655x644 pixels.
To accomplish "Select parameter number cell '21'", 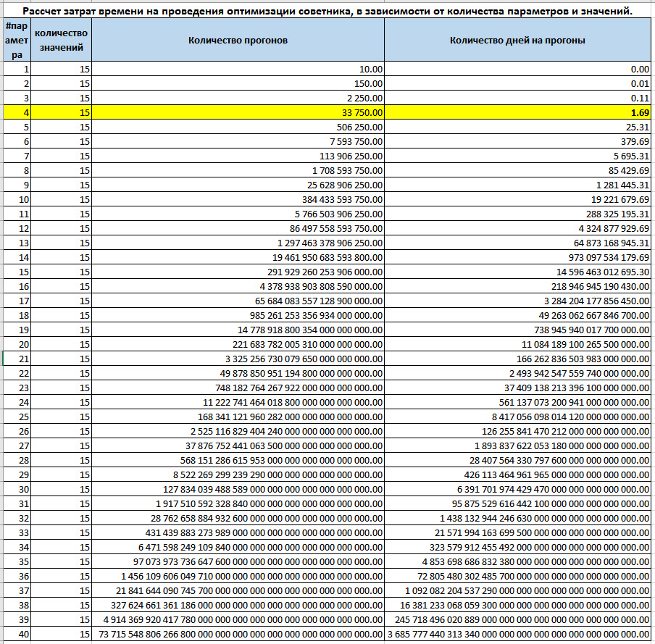I will tap(17, 359).
